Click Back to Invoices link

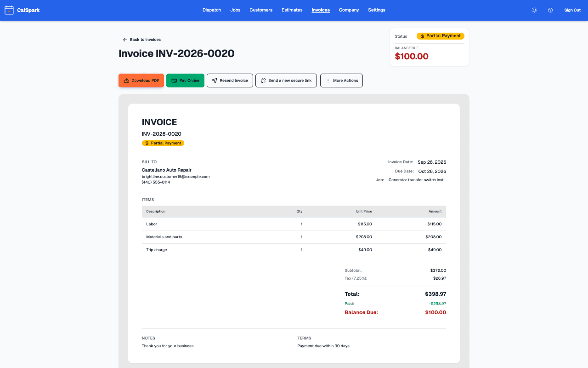coord(142,40)
